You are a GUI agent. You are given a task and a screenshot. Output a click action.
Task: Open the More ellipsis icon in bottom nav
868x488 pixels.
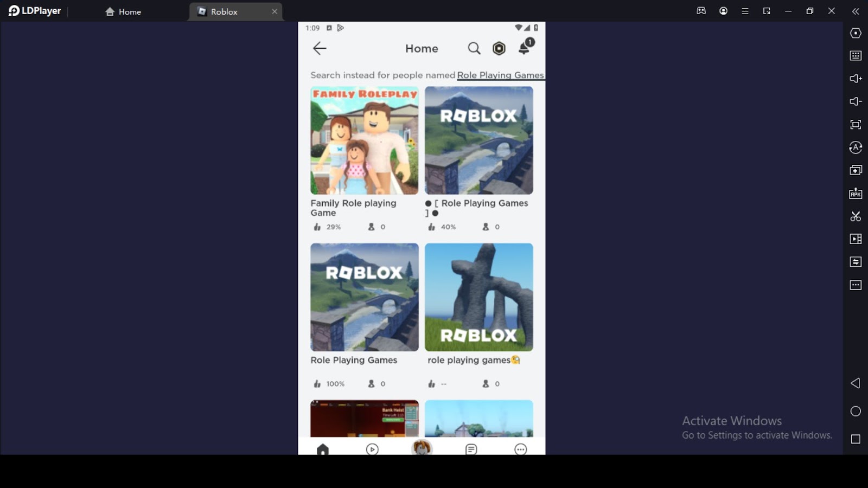521,449
